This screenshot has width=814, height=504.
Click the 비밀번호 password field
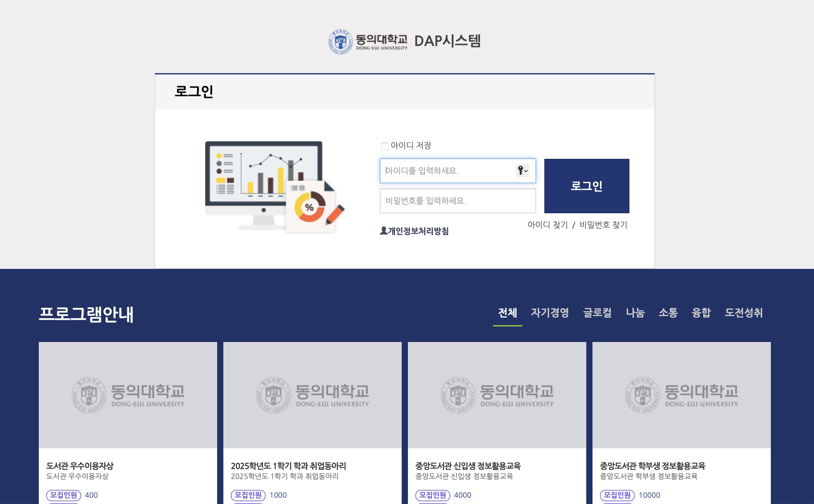click(x=457, y=201)
